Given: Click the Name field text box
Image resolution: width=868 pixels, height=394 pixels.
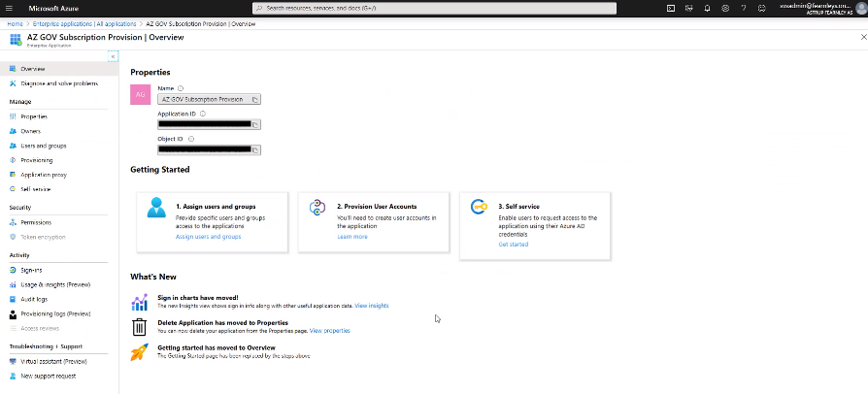Looking at the screenshot, I should click(209, 100).
